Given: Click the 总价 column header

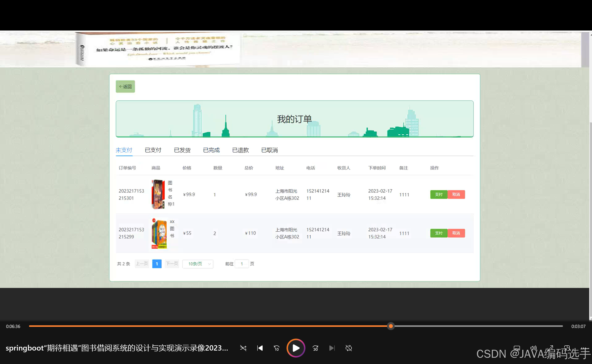Looking at the screenshot, I should click(x=249, y=168).
